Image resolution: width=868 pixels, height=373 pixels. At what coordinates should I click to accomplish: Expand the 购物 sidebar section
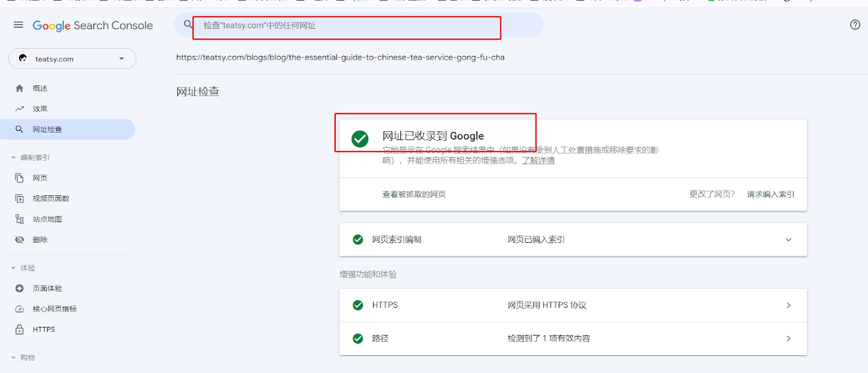(x=14, y=358)
